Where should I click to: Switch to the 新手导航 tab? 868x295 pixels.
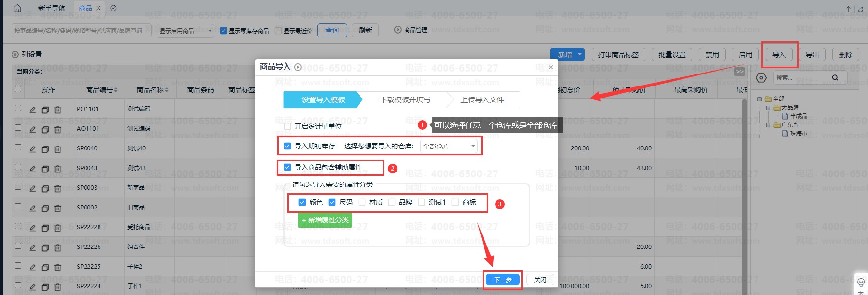click(x=52, y=8)
